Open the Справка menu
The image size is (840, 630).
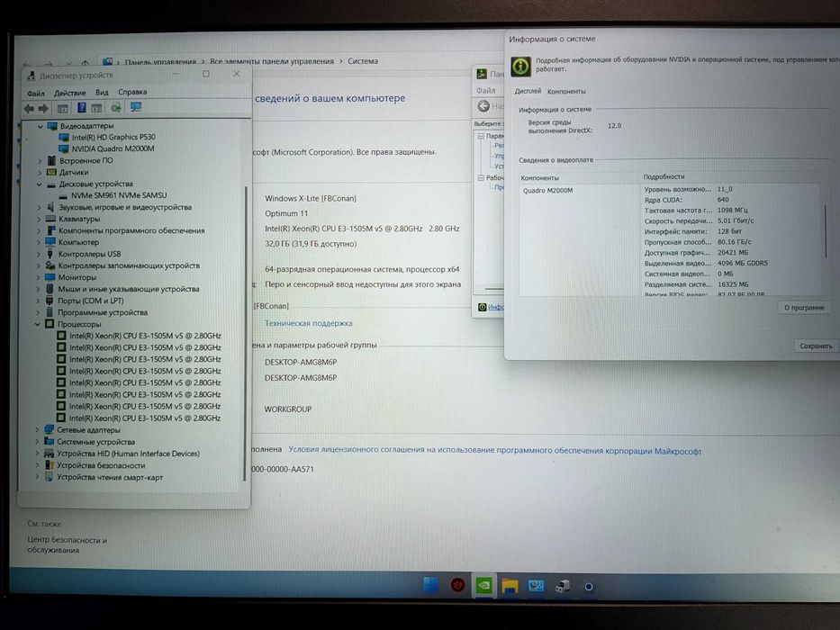click(132, 92)
